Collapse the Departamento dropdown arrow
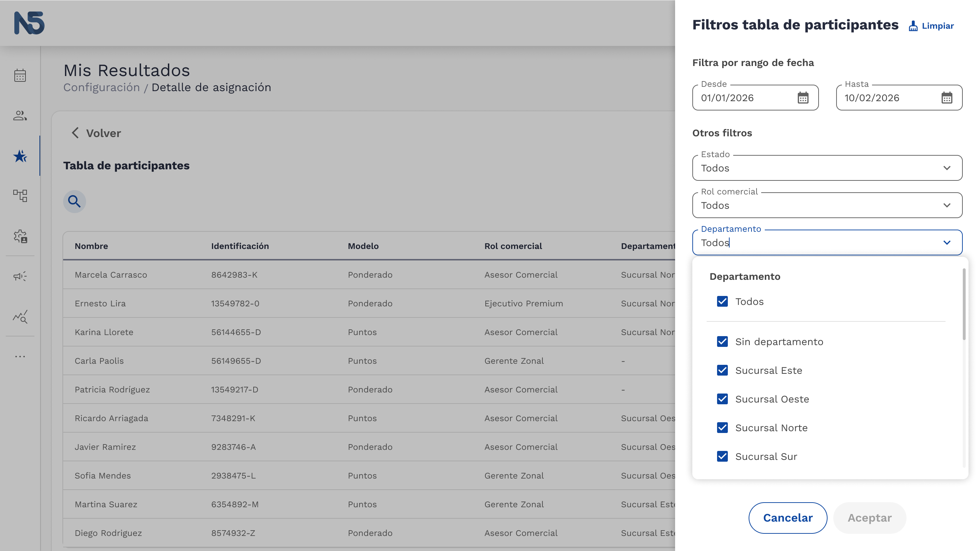This screenshot has width=980, height=551. [x=947, y=243]
